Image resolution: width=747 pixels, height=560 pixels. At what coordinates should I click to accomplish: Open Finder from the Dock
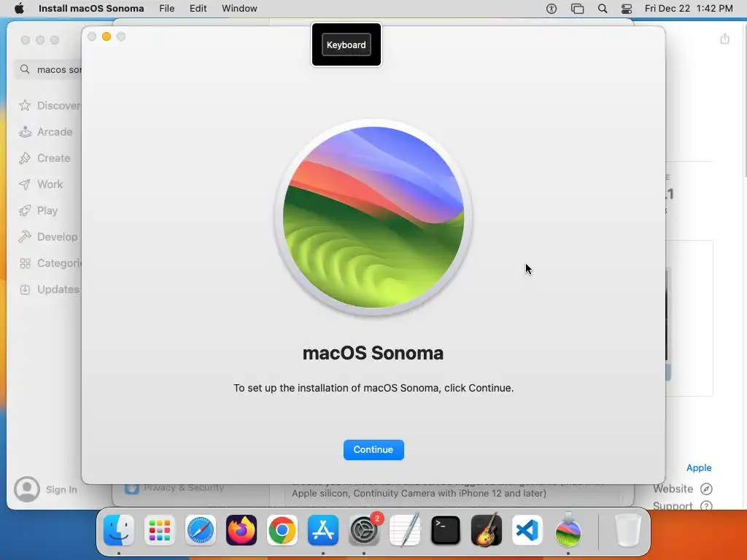(119, 530)
